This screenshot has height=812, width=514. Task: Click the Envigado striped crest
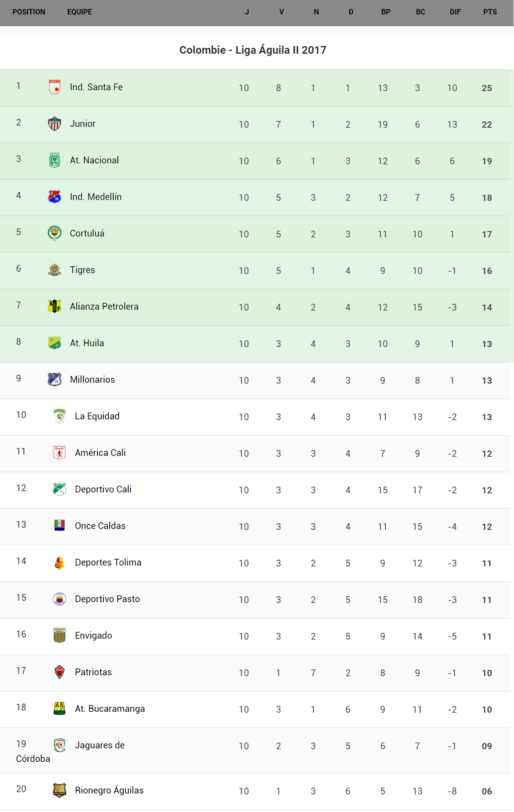60,636
